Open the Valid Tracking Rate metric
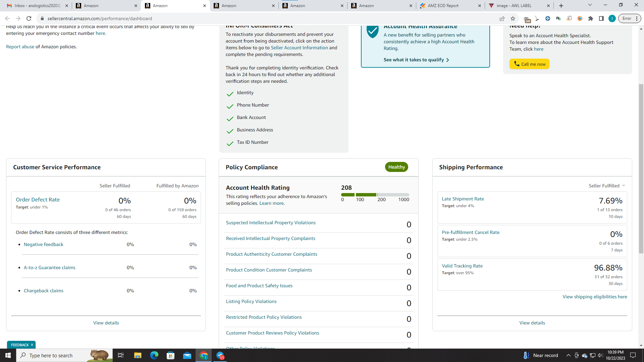Viewport: 644px width, 362px height. click(462, 266)
